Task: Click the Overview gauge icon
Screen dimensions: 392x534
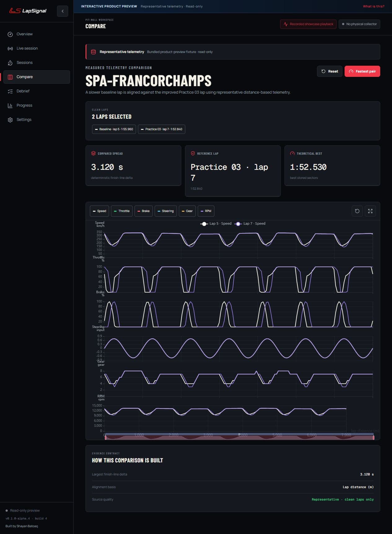Action: pyautogui.click(x=10, y=34)
